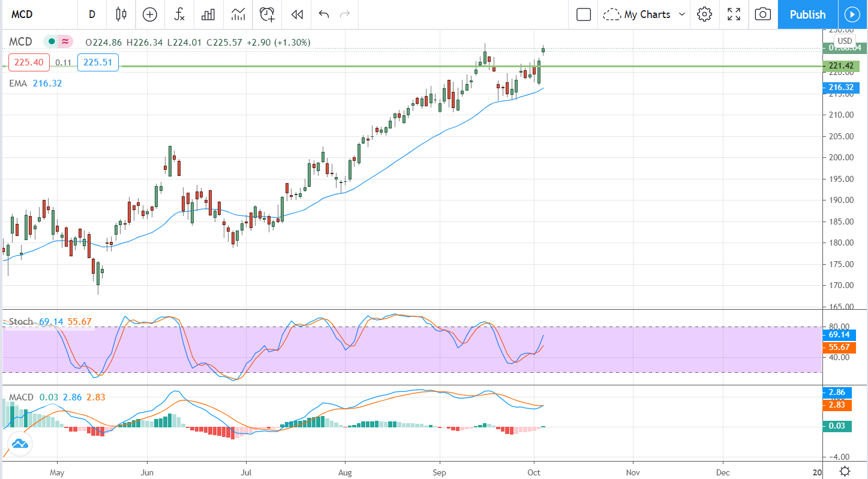Enter fullscreen mode icon

(x=734, y=14)
